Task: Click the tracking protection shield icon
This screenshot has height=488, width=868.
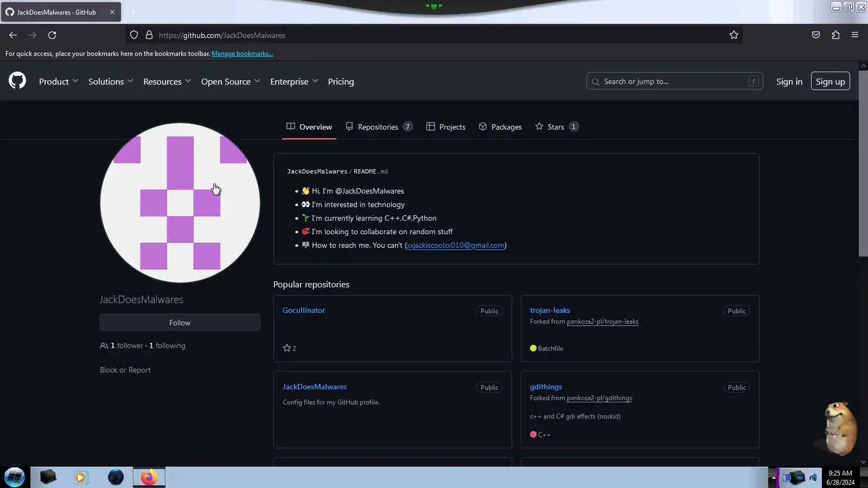Action: (134, 35)
